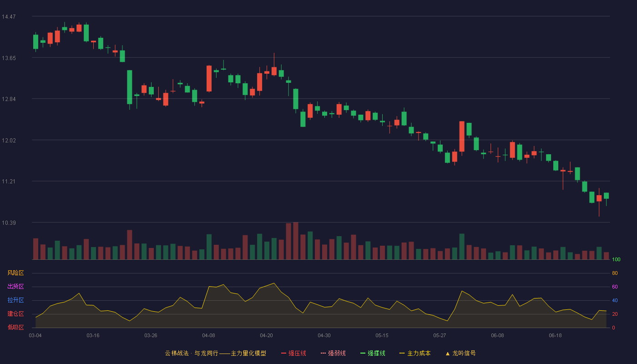Click the 04-08 date label

click(x=208, y=335)
